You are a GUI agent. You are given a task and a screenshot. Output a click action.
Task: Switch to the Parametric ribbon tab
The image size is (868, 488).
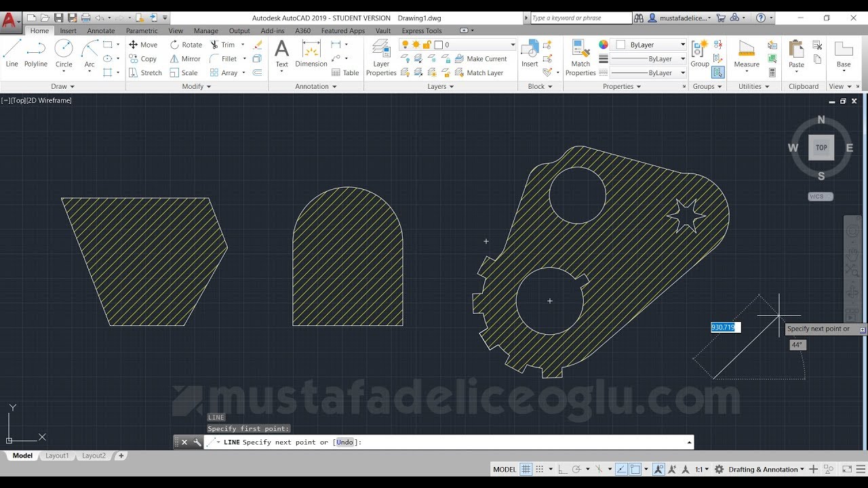[x=142, y=30]
